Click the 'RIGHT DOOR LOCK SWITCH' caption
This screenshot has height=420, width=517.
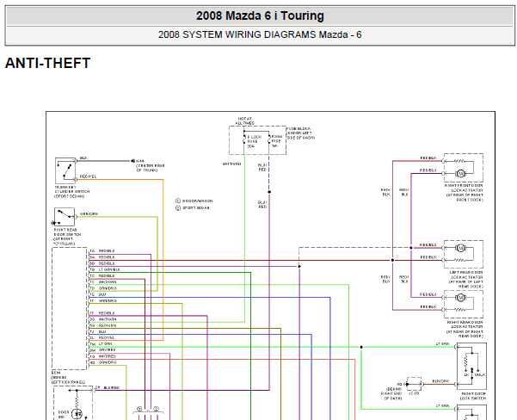(473, 396)
